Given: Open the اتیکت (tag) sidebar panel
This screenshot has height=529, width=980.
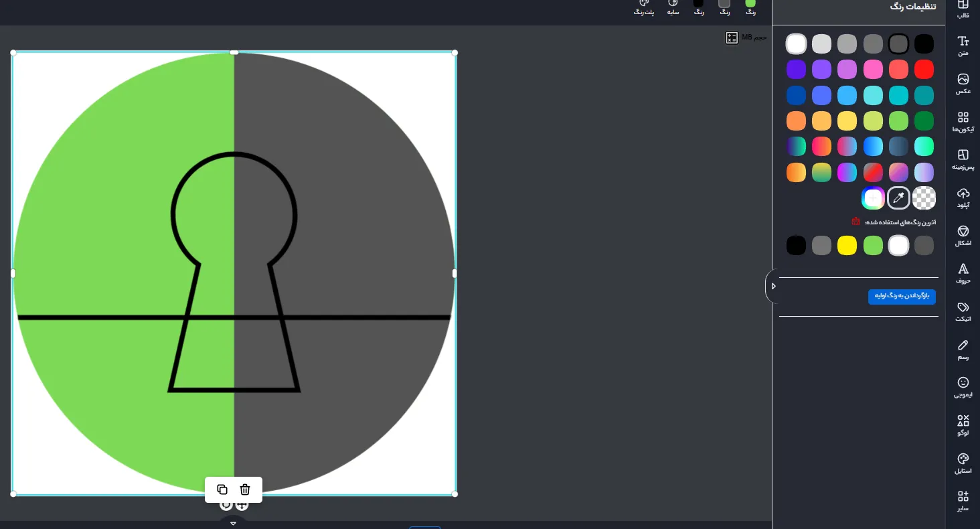Looking at the screenshot, I should click(963, 311).
